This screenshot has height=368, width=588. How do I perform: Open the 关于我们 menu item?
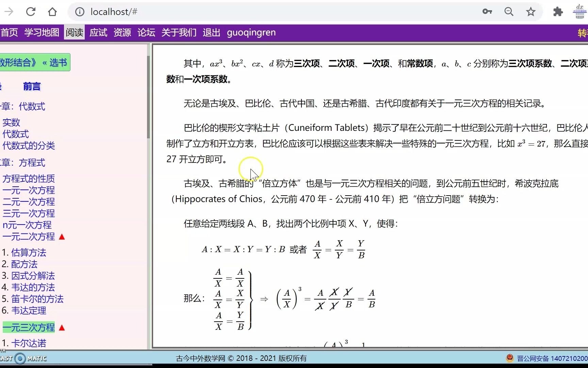(x=179, y=33)
